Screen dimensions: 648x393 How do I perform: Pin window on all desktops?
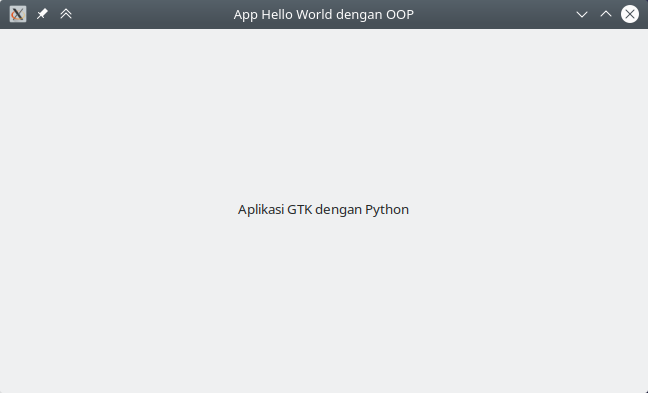coord(42,14)
